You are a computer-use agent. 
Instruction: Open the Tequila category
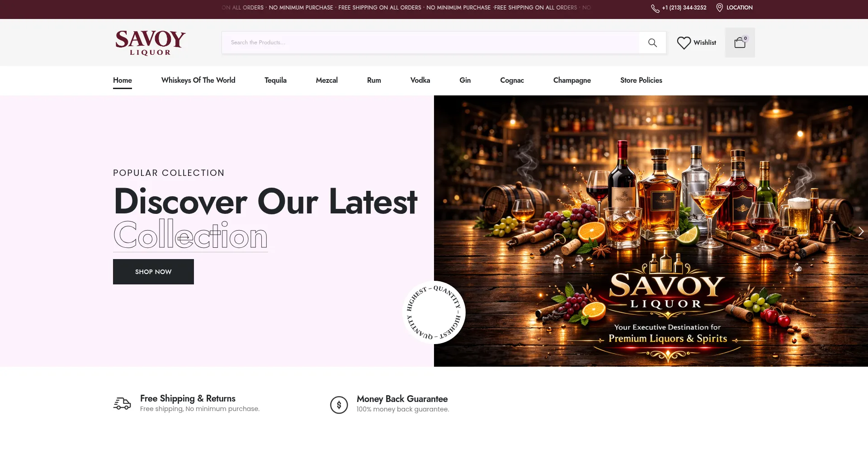pos(275,80)
